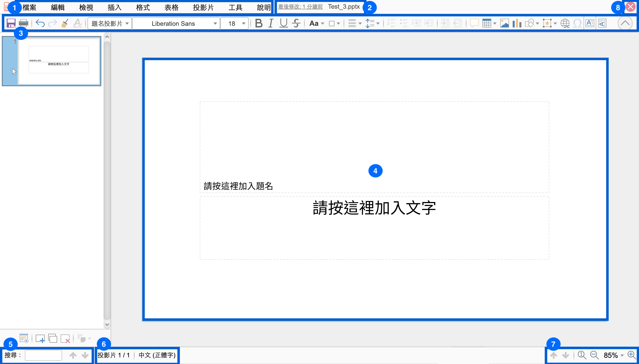Increase indent of the paragraph
The height and width of the screenshot is (364, 639).
[445, 23]
